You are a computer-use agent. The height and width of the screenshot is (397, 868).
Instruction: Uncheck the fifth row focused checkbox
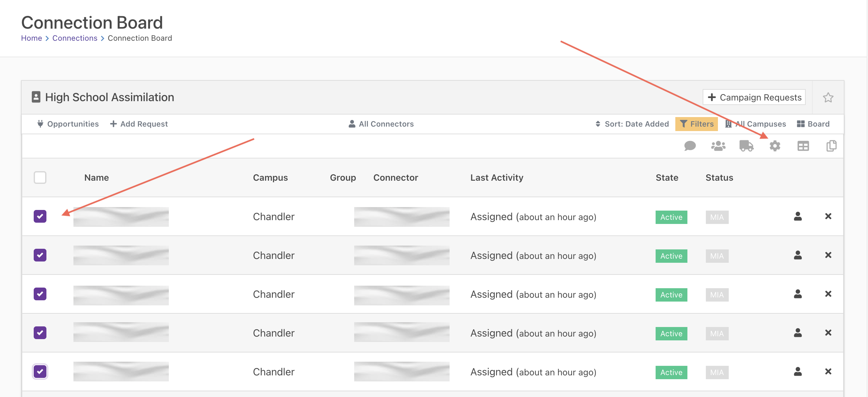coord(40,371)
